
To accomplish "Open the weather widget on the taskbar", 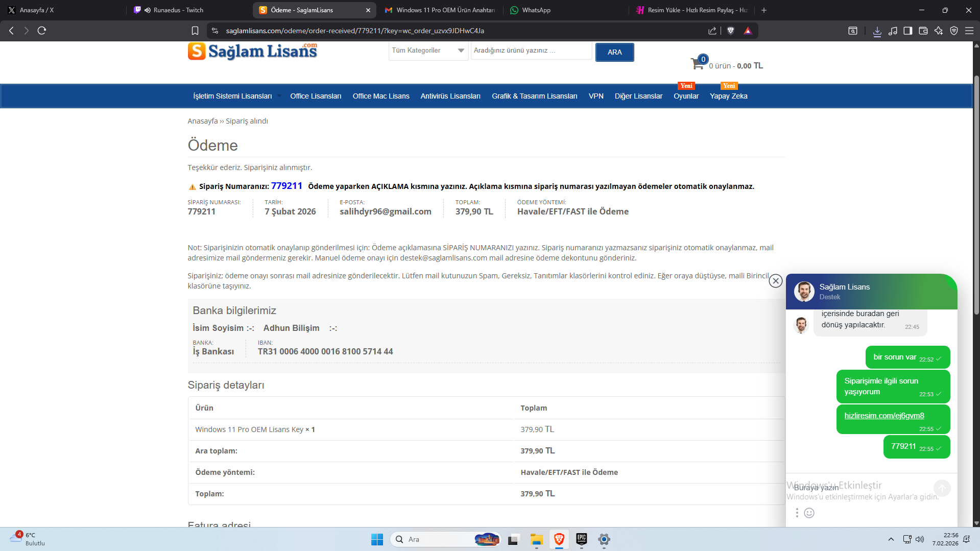I will point(27,539).
